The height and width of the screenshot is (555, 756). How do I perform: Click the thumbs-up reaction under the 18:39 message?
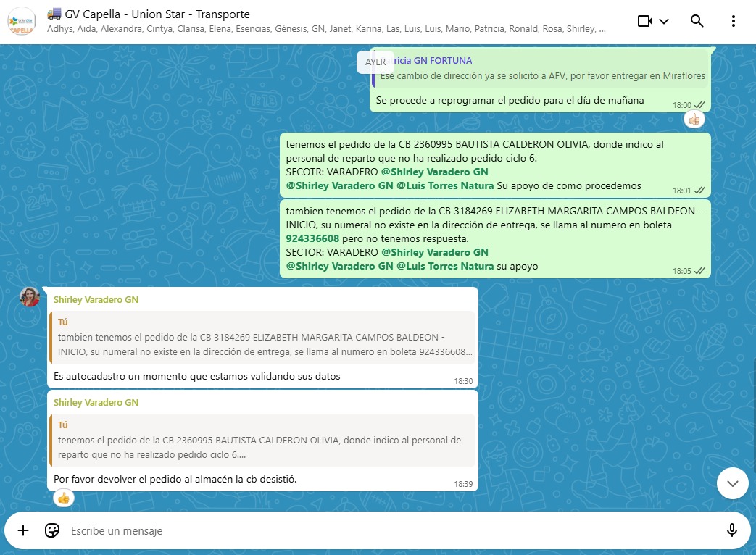[64, 498]
